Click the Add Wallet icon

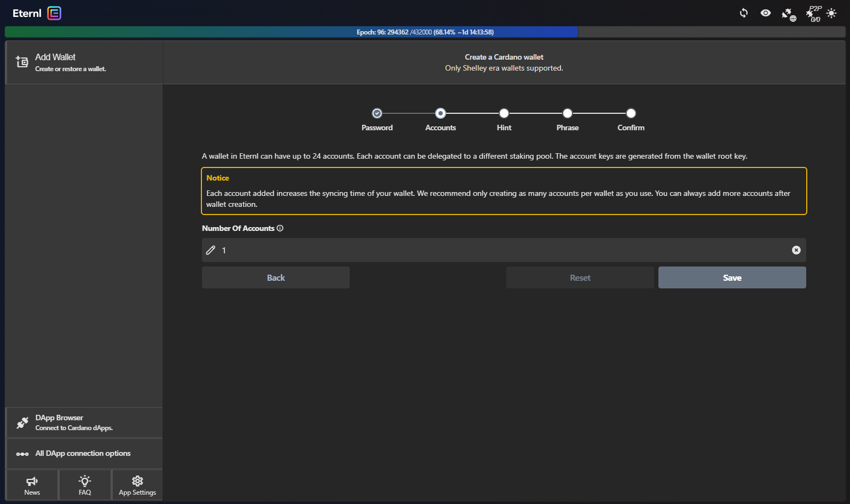click(x=22, y=62)
